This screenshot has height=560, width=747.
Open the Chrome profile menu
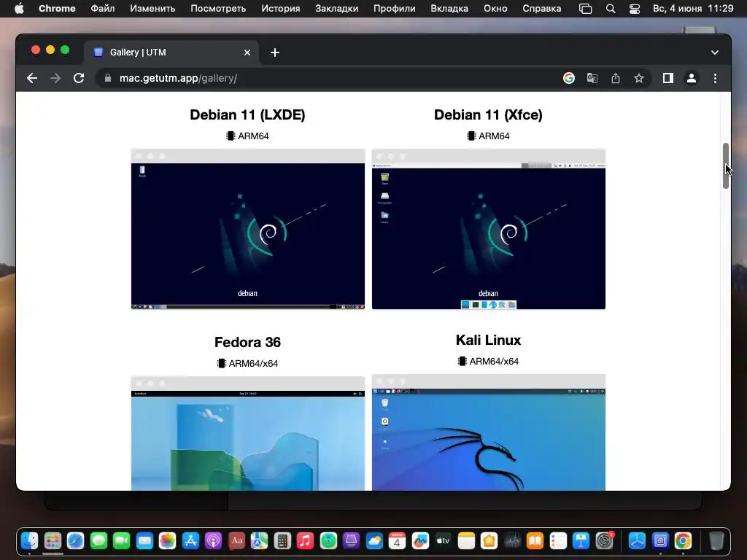point(692,78)
